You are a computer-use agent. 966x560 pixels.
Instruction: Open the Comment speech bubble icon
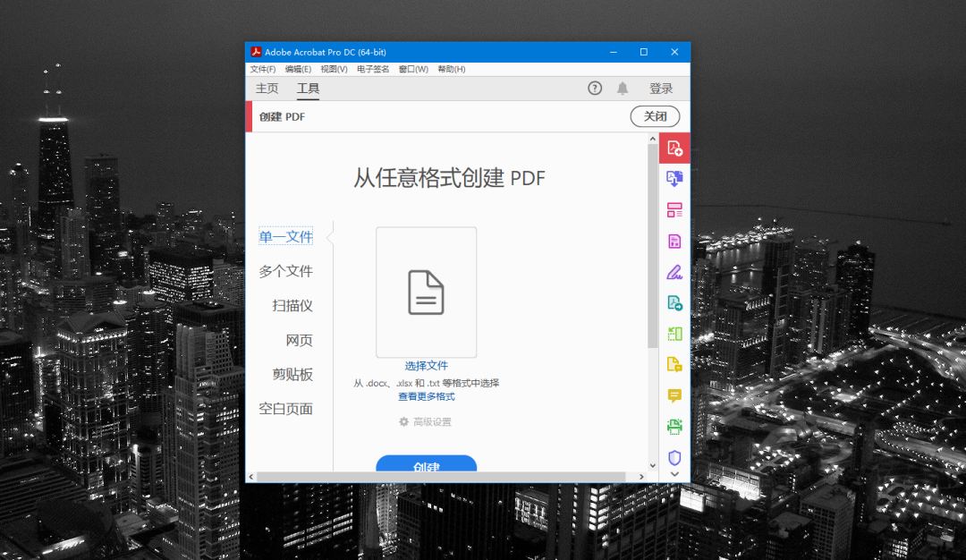(x=674, y=395)
